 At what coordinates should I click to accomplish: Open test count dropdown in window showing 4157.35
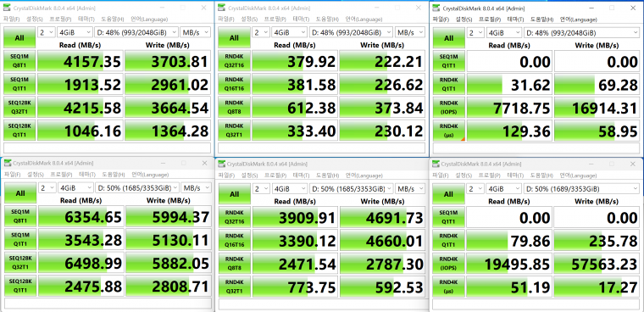(x=47, y=32)
